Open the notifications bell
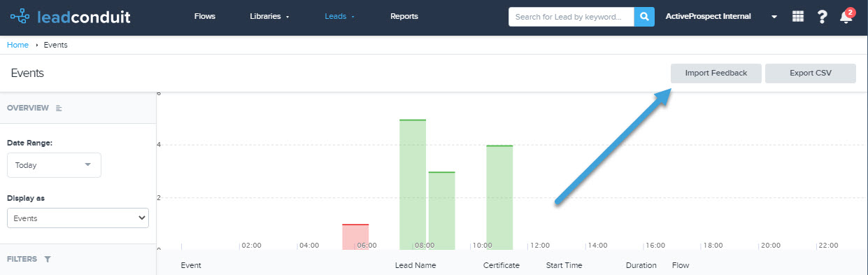Image resolution: width=868 pixels, height=275 pixels. pos(846,17)
